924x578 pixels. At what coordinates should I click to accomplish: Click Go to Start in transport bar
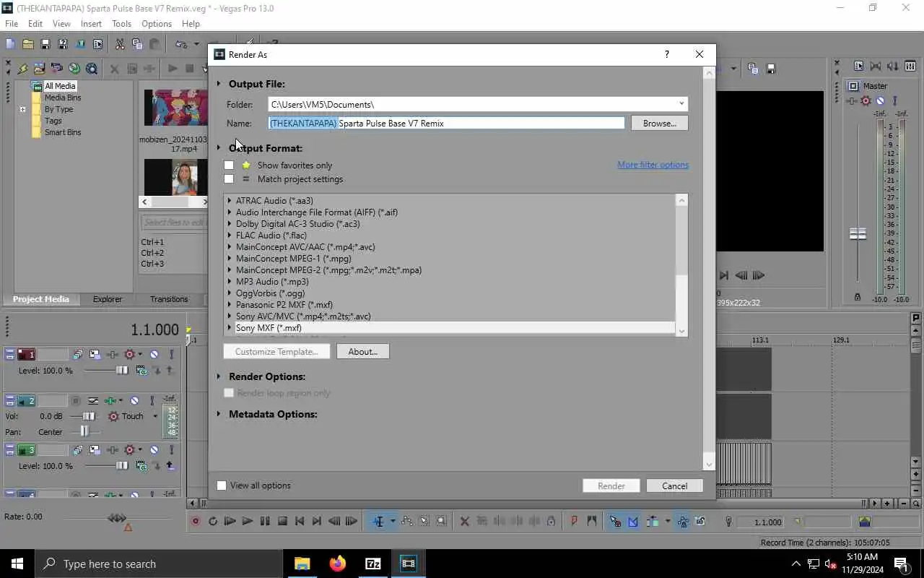pyautogui.click(x=300, y=521)
